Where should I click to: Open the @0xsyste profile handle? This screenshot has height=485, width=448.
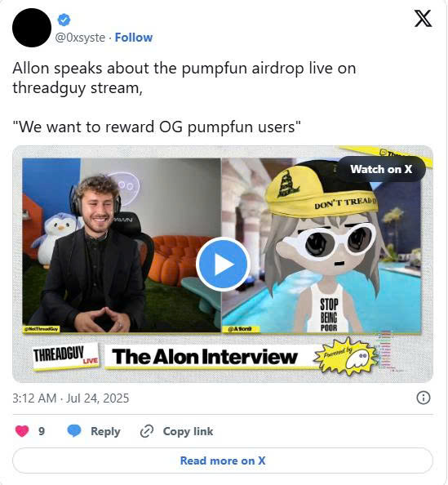pyautogui.click(x=80, y=38)
